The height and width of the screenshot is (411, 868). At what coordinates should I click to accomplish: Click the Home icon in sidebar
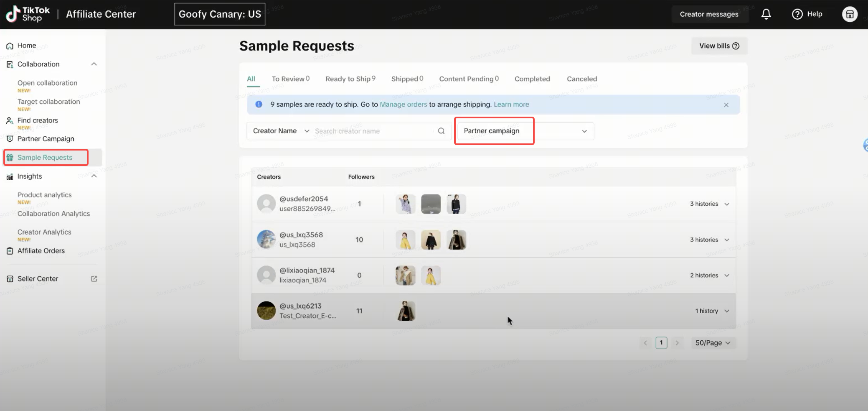[10, 46]
